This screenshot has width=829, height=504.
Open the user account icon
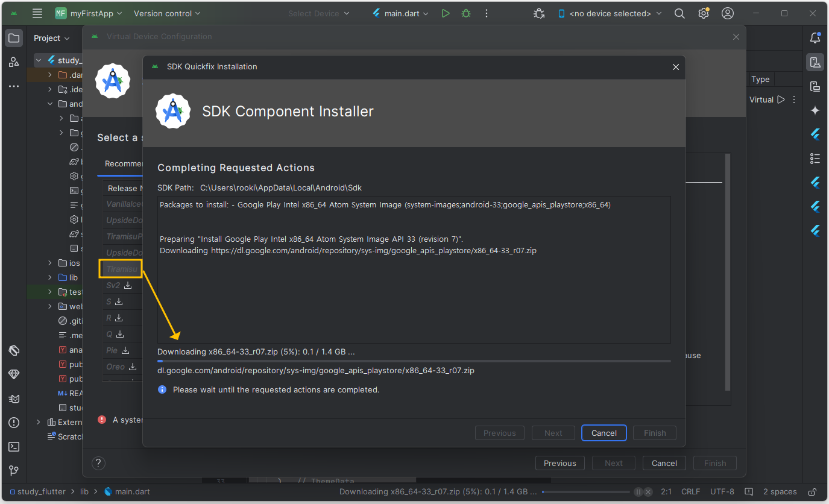(728, 13)
